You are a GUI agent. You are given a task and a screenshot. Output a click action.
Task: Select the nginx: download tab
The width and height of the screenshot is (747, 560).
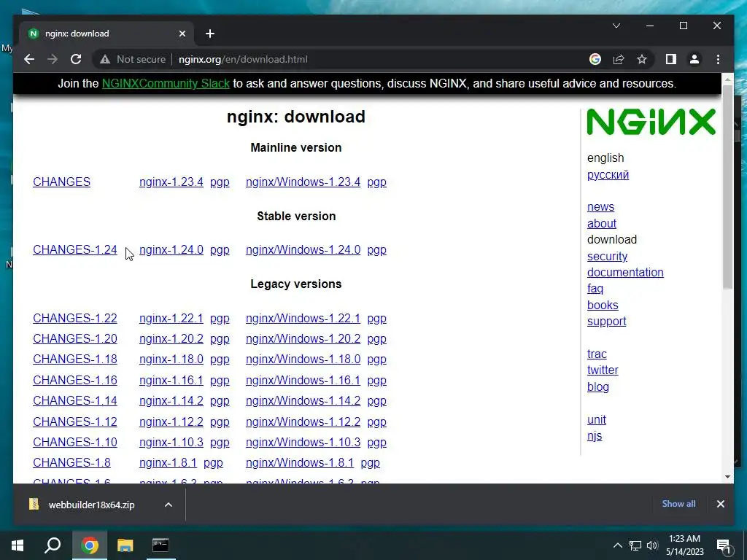(107, 34)
